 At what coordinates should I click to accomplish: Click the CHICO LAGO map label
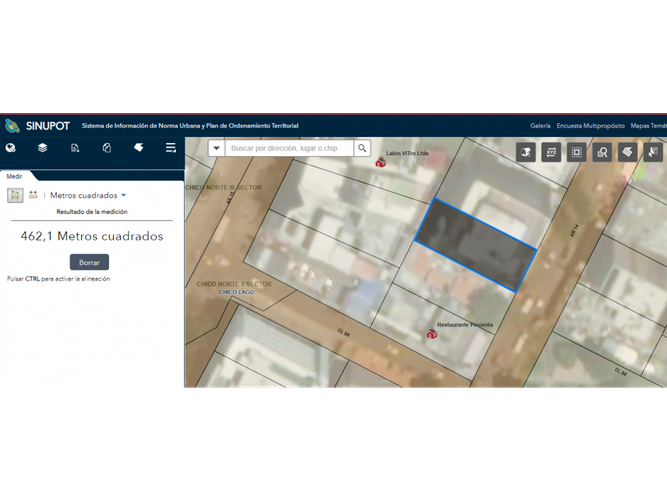[237, 292]
